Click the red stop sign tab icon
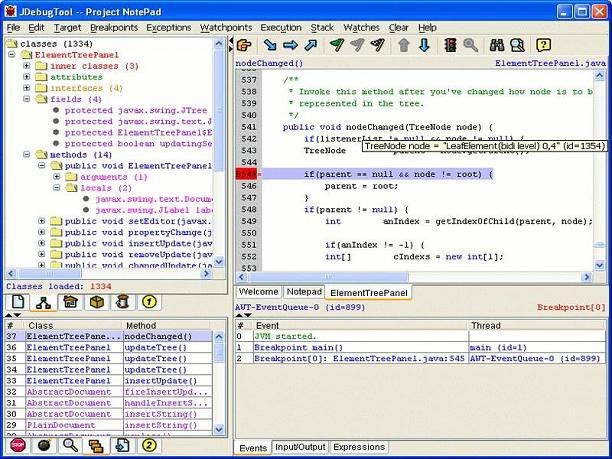 pos(18,445)
